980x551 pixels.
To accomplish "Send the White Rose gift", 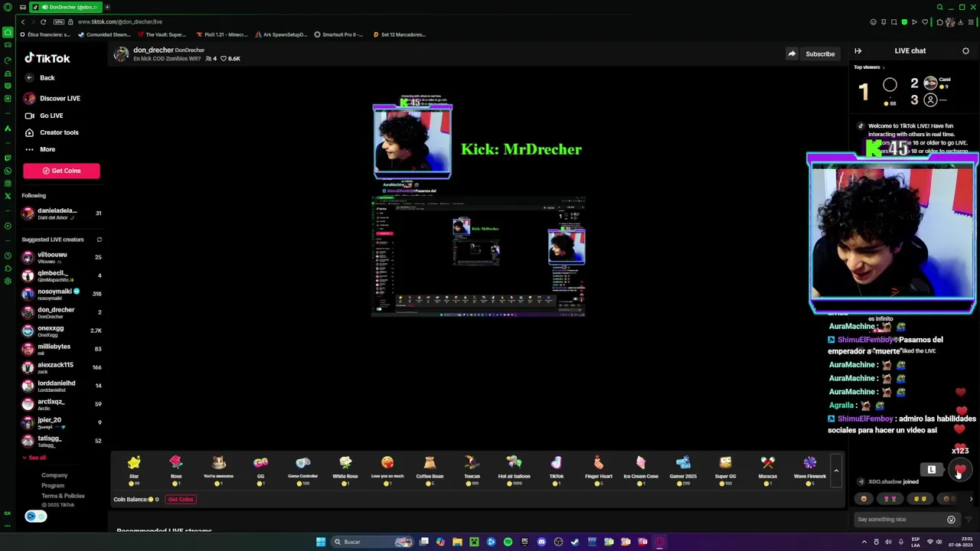I will 345,469.
